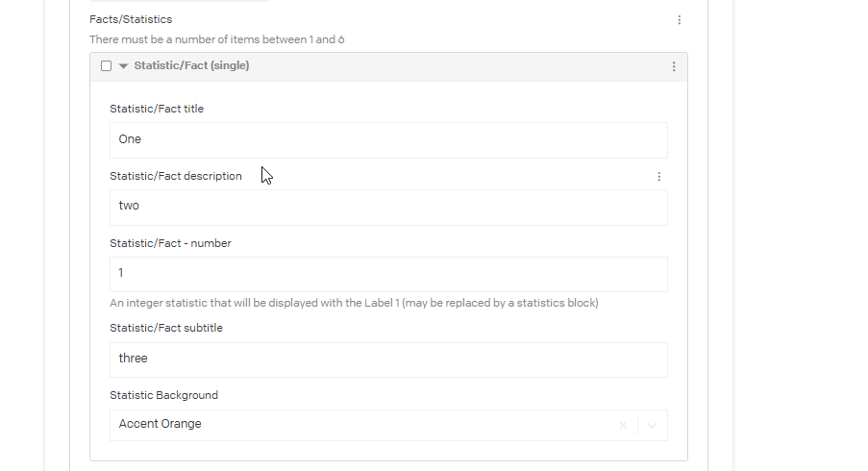Collapse the Statistic/Fact (single) item triangle
Screen dimensions: 868x471
click(x=123, y=66)
